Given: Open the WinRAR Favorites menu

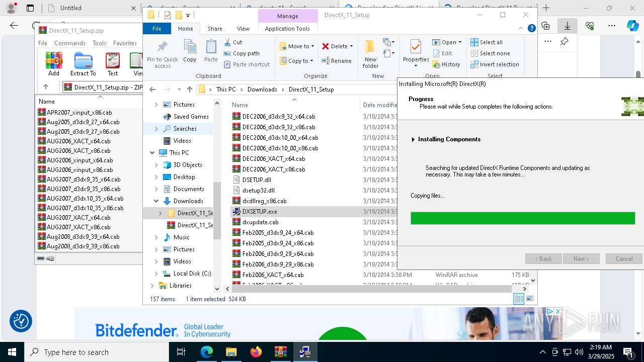Looking at the screenshot, I should (125, 43).
